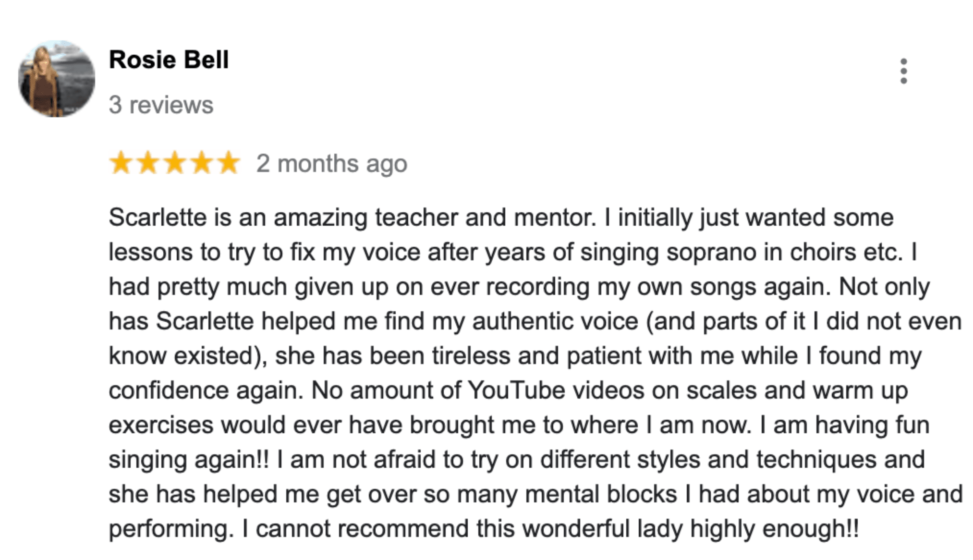Click the fifth gold rating star
Image resolution: width=973 pixels, height=560 pixels.
coord(229,163)
